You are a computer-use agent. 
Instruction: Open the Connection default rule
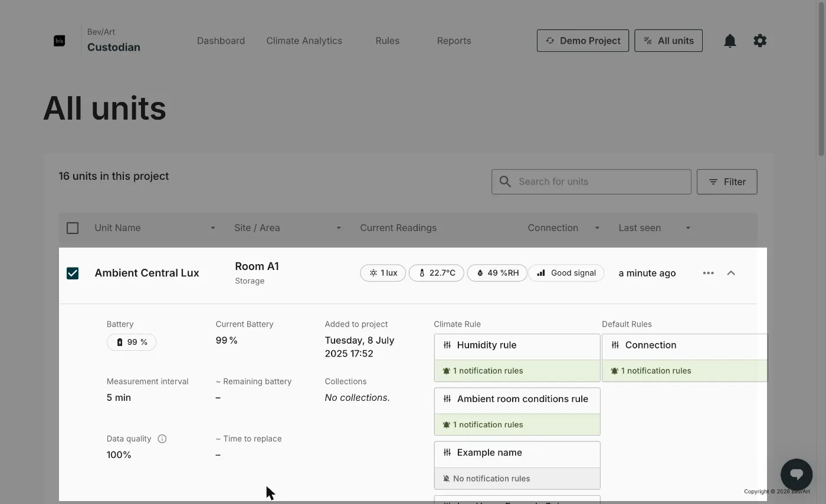pyautogui.click(x=684, y=358)
